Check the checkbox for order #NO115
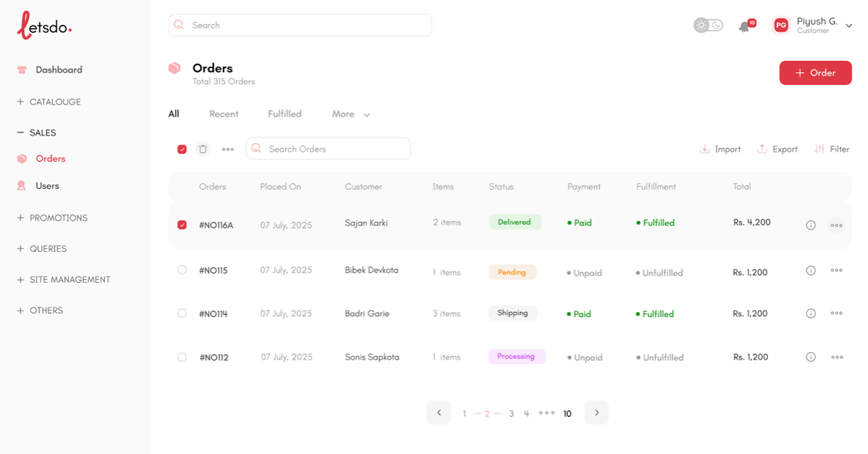This screenshot has height=454, width=868. point(182,270)
